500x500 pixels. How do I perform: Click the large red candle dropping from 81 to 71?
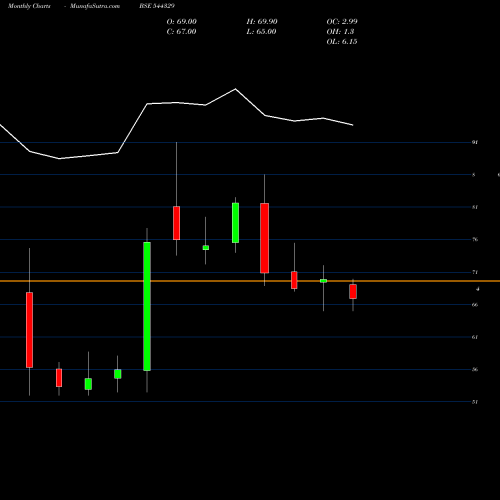(x=265, y=238)
